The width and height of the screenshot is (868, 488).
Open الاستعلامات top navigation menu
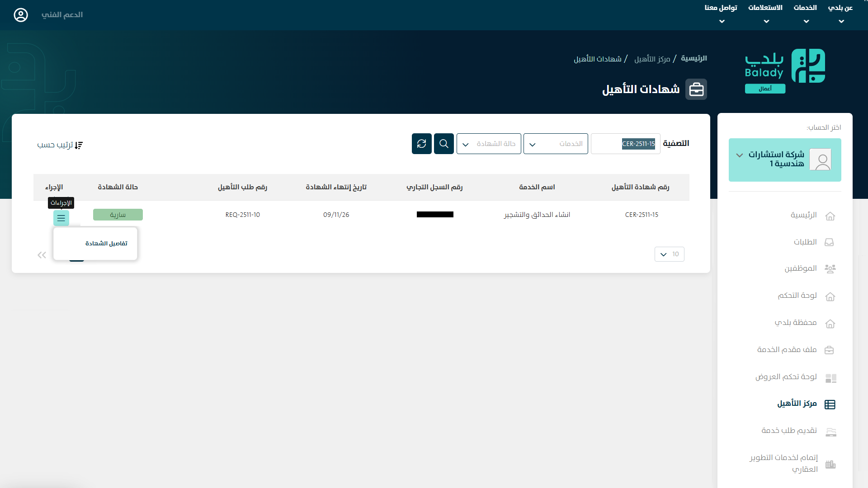pos(765,14)
